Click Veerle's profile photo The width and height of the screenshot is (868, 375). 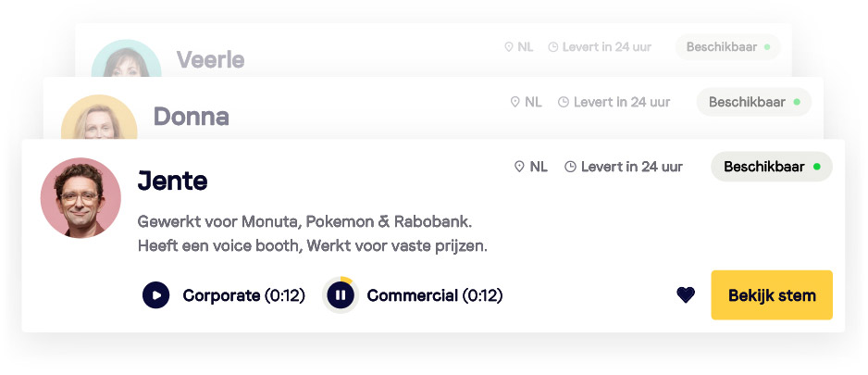(127, 61)
